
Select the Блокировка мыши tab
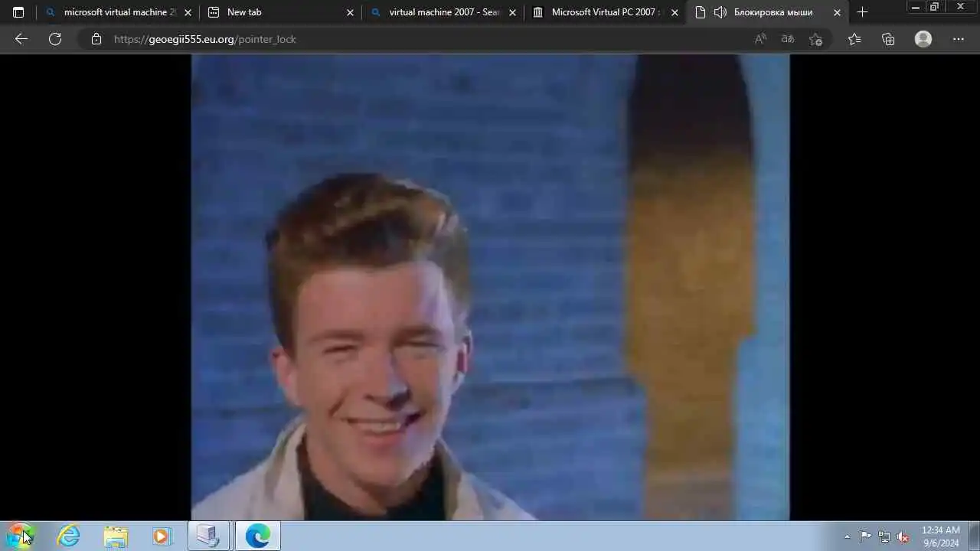coord(766,12)
